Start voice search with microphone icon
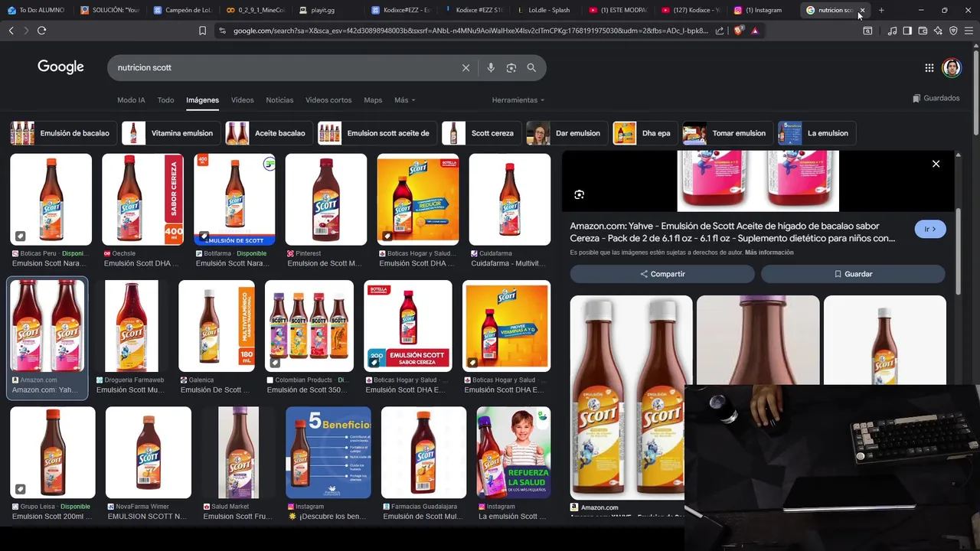Viewport: 980px width, 551px height. 491,67
